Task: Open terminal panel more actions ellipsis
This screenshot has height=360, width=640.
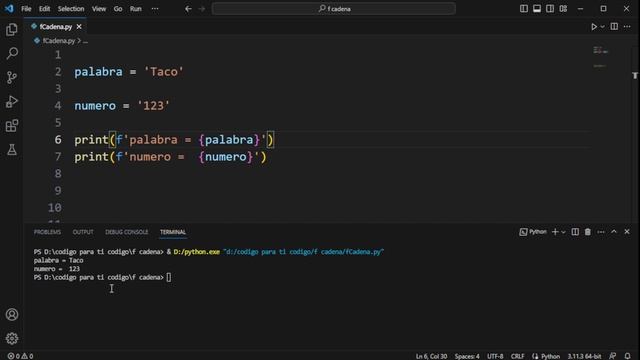Action: 601,232
